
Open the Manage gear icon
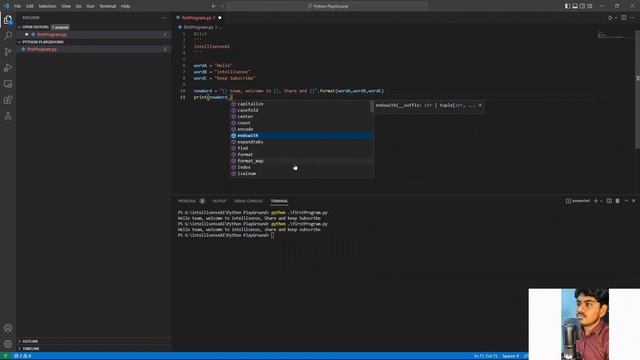[x=8, y=344]
